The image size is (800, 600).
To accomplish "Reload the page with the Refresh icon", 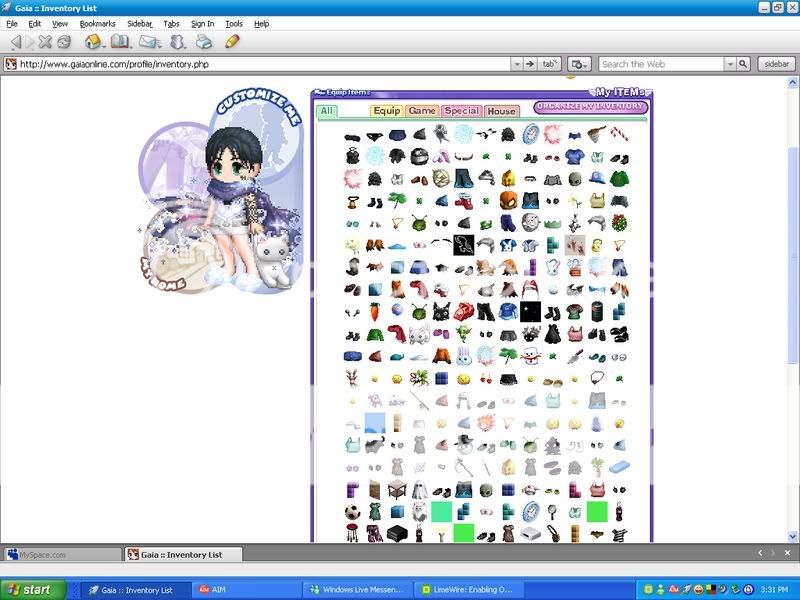I will [65, 41].
